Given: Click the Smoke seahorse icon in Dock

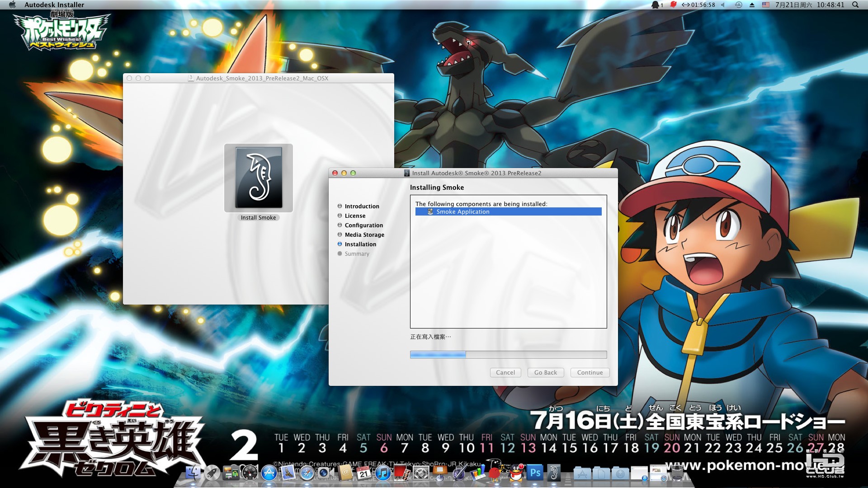Looking at the screenshot, I should coord(554,473).
